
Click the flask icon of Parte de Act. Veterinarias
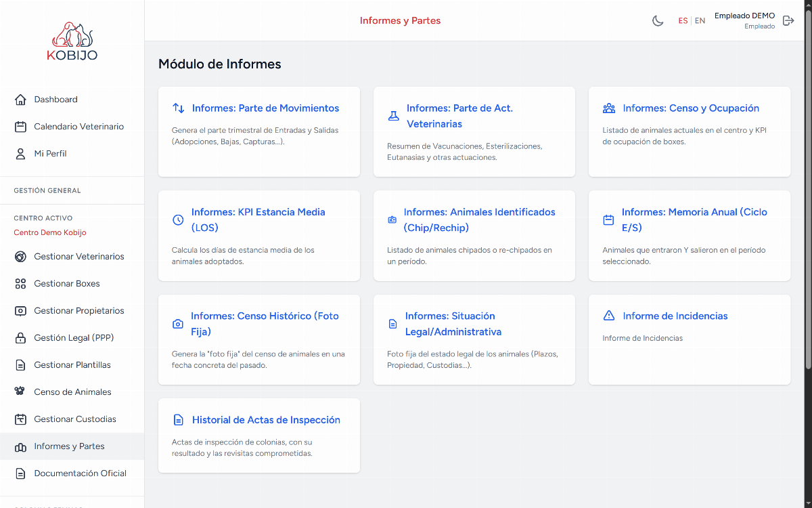coord(393,116)
